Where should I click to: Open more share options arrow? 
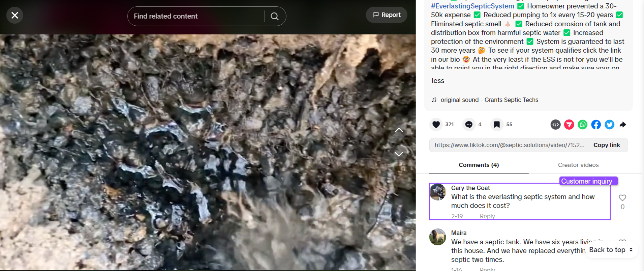[x=623, y=125]
